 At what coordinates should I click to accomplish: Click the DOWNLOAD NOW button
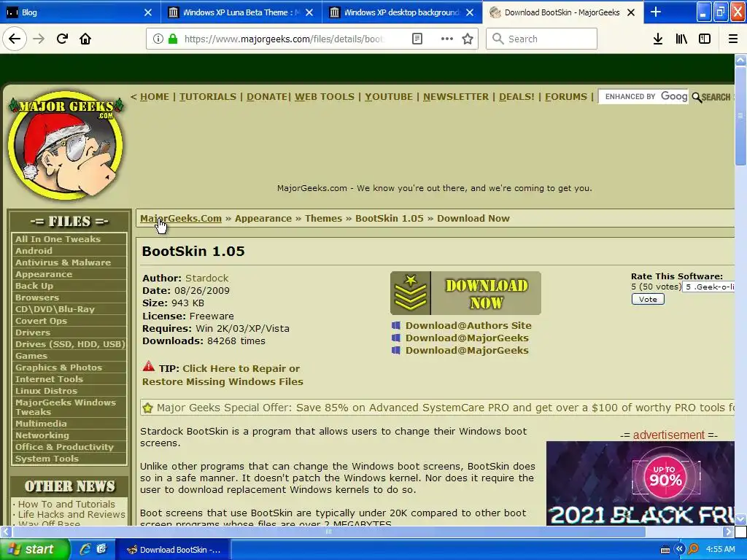[465, 293]
